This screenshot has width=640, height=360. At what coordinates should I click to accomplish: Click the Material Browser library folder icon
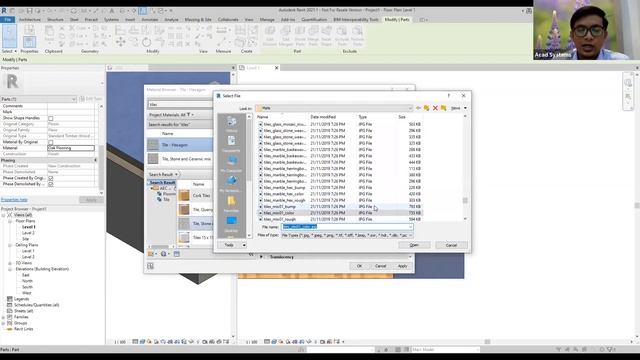pyautogui.click(x=151, y=254)
